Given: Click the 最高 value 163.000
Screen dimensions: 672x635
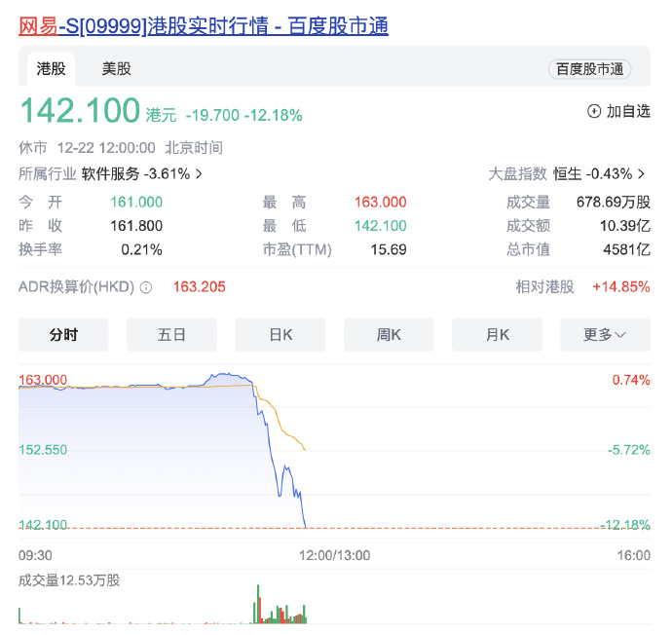Looking at the screenshot, I should (x=380, y=202).
